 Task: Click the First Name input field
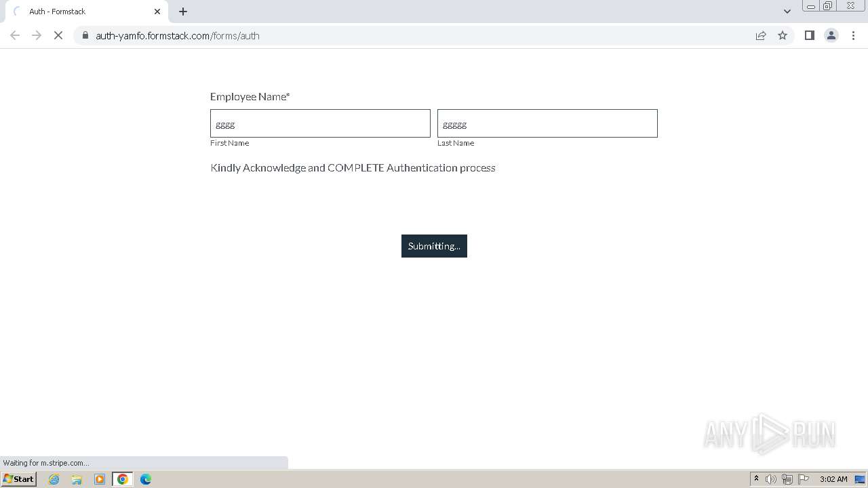click(x=320, y=123)
